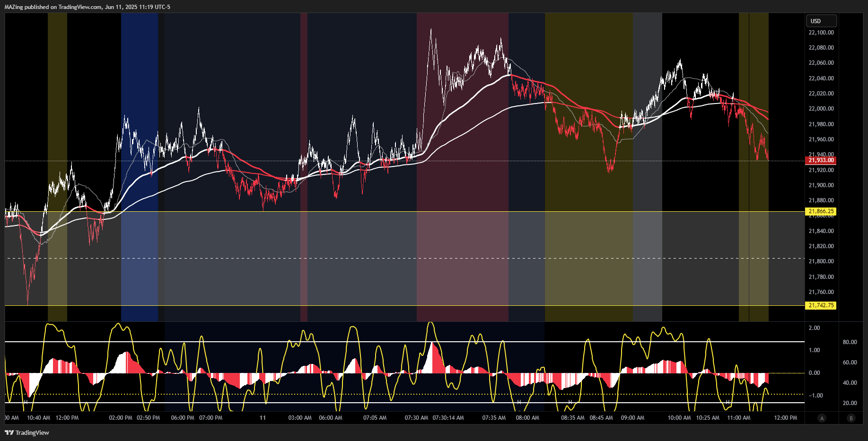The width and height of the screenshot is (868, 441).
Task: Click the 22,060.00 price axis label
Action: (x=821, y=63)
